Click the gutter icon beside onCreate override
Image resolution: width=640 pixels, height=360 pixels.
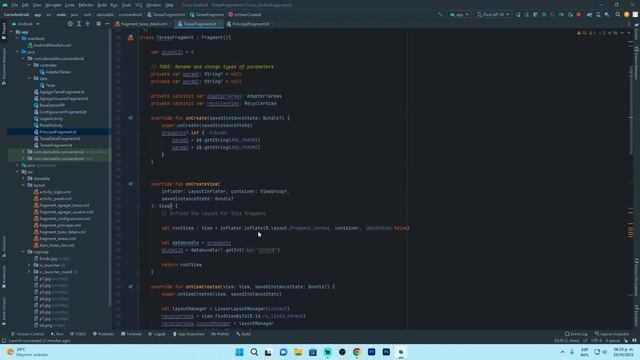131,118
